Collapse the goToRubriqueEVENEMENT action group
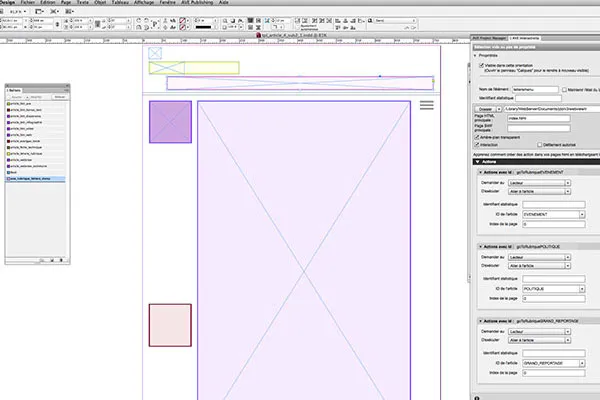 481,173
